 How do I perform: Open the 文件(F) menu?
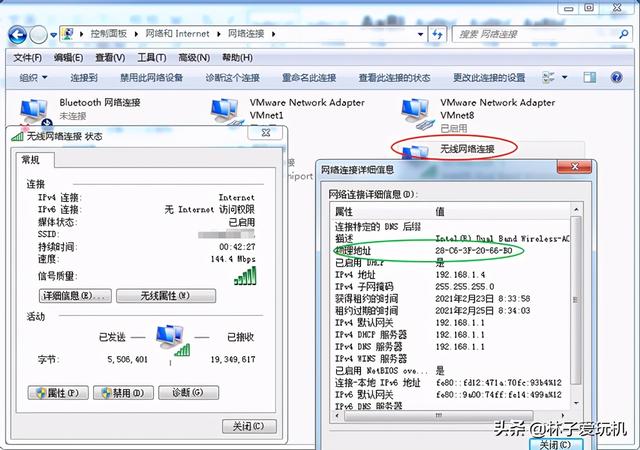[x=27, y=58]
